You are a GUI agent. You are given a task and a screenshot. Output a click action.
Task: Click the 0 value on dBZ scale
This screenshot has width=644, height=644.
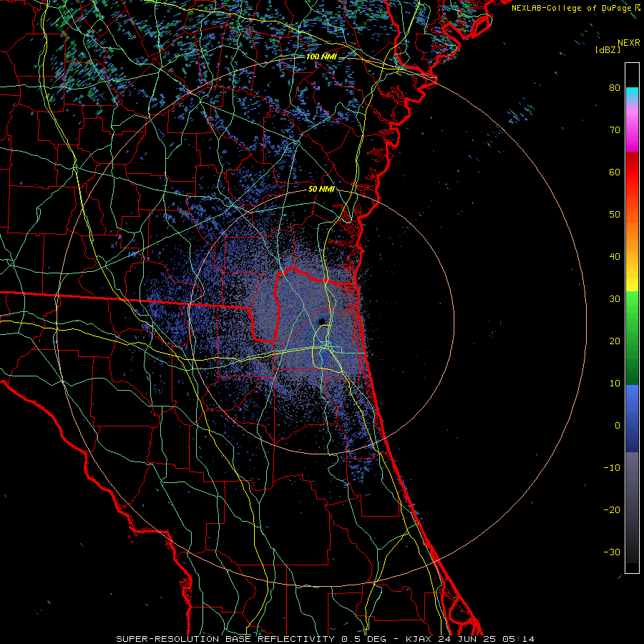(x=618, y=426)
